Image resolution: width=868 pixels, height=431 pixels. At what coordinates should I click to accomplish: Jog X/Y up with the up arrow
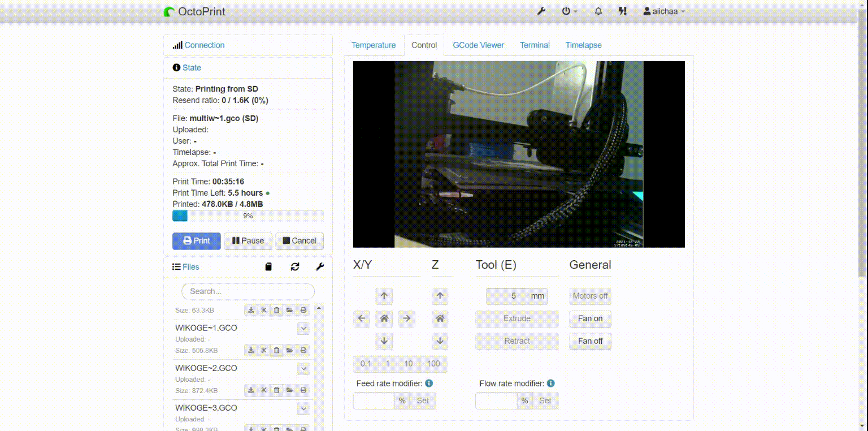pos(384,296)
